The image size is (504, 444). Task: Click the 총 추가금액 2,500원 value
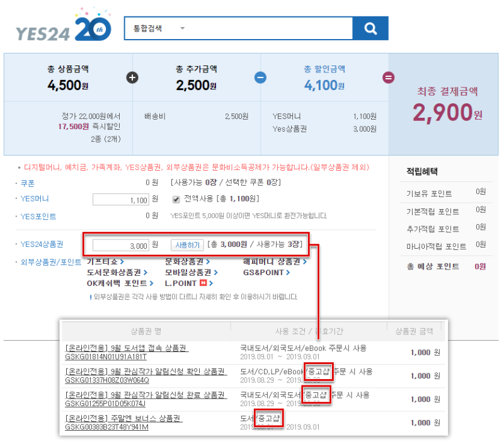point(196,86)
